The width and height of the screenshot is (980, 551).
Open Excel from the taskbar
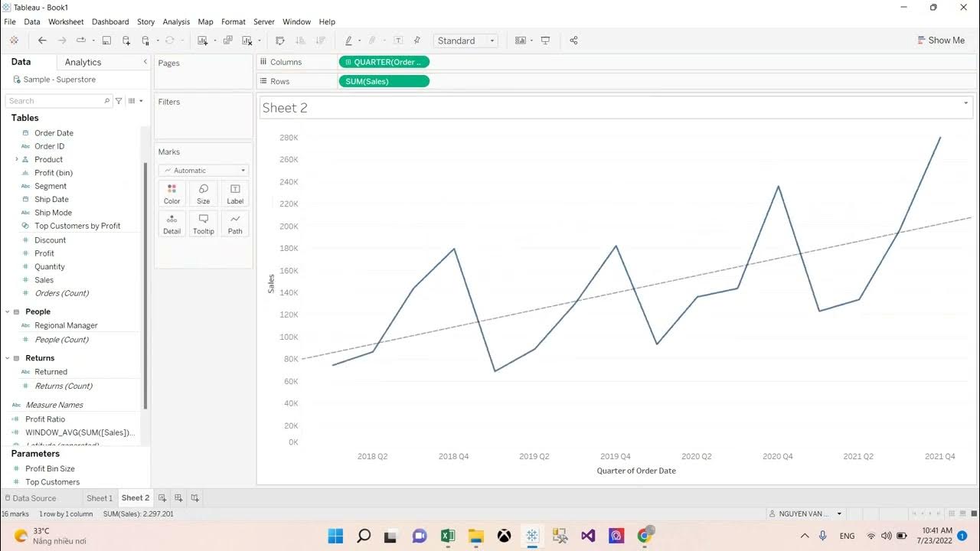pos(448,536)
